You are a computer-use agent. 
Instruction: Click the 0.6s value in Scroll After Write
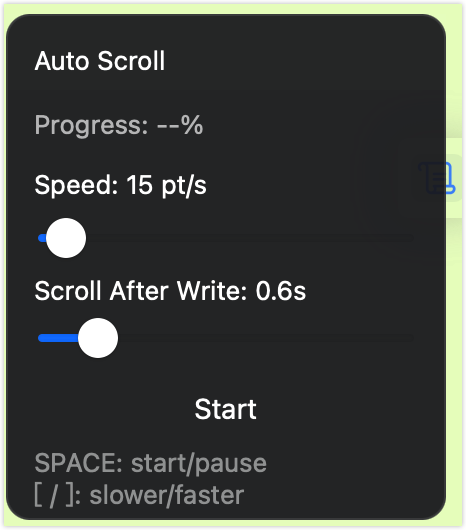pyautogui.click(x=281, y=291)
